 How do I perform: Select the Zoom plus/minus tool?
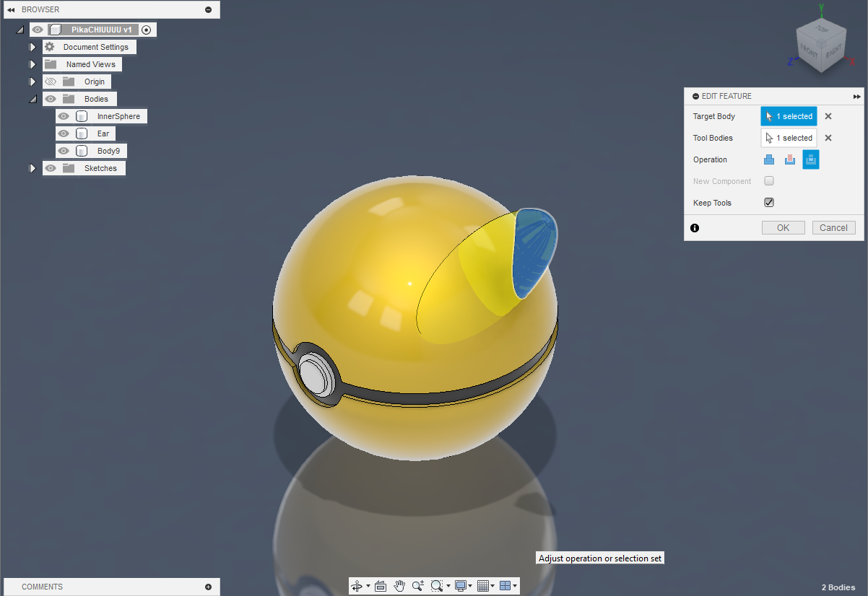[417, 586]
